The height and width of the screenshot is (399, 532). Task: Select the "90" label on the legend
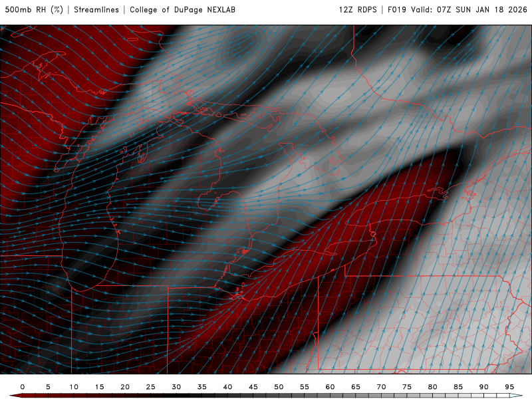click(x=484, y=387)
